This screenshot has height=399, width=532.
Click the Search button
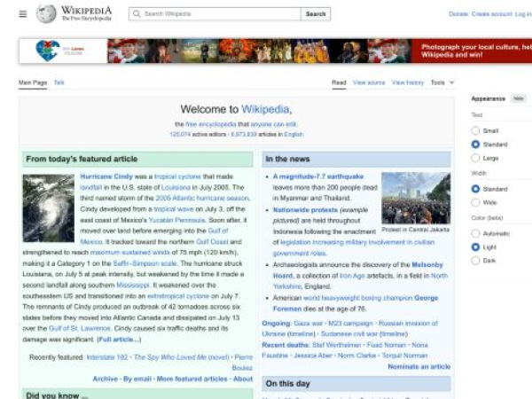pos(316,14)
